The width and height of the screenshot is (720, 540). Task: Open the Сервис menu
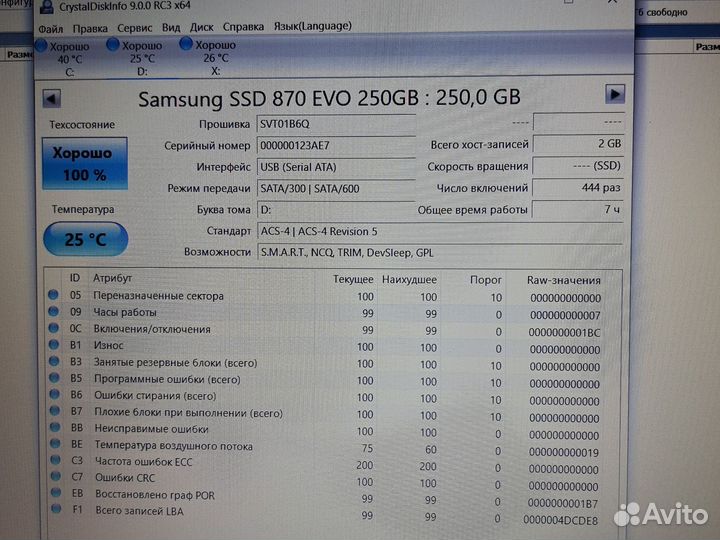(x=135, y=28)
